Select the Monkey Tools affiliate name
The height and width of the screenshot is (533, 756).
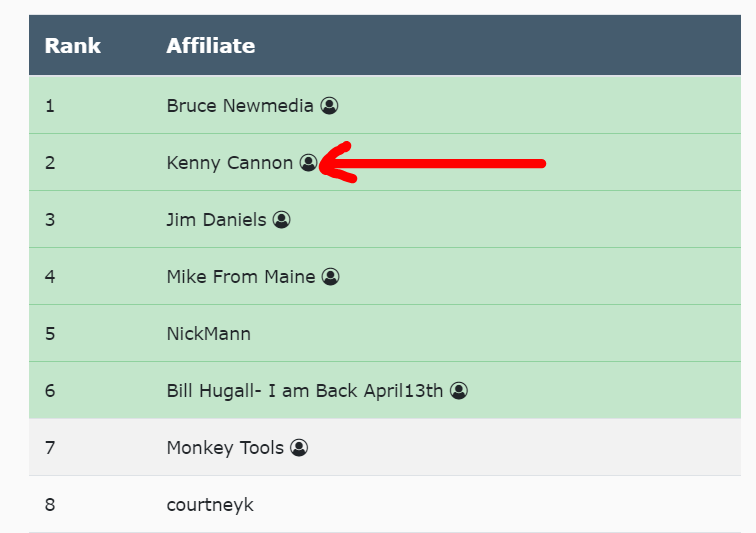225,447
